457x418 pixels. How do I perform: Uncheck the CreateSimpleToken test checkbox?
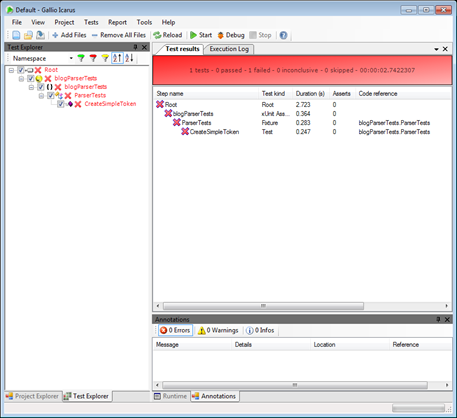pyautogui.click(x=61, y=104)
